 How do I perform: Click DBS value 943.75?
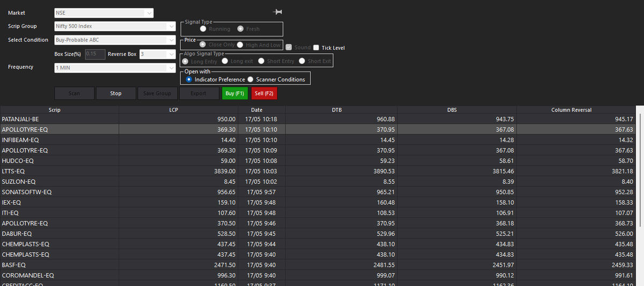(x=505, y=119)
